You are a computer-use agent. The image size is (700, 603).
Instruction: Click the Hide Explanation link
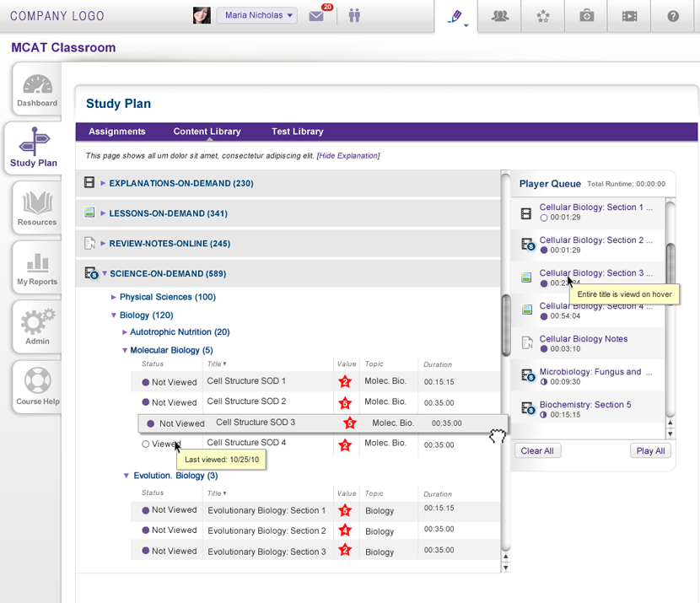[348, 156]
